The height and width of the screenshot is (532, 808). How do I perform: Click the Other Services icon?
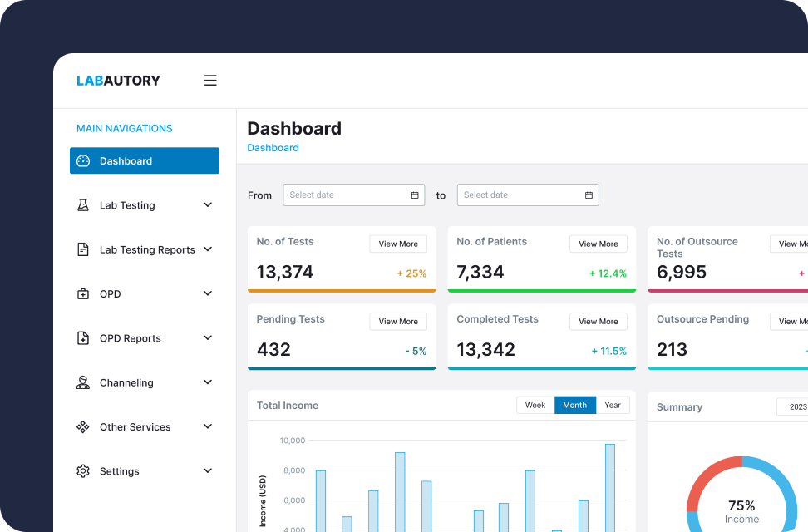83,426
